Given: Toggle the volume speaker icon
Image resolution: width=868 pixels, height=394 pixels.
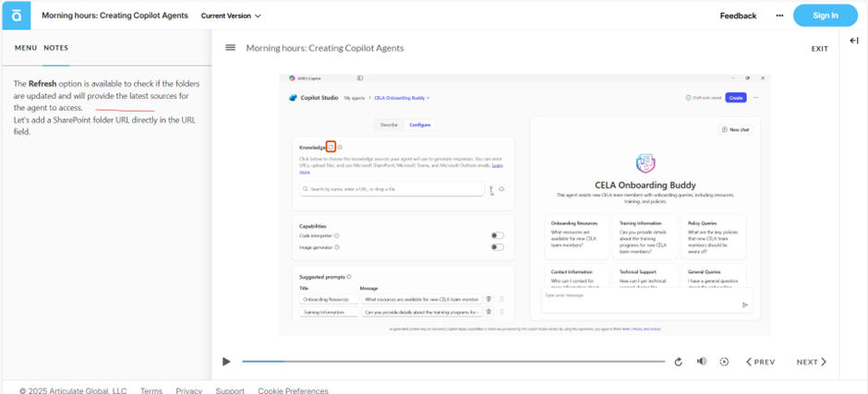Looking at the screenshot, I should click(702, 362).
